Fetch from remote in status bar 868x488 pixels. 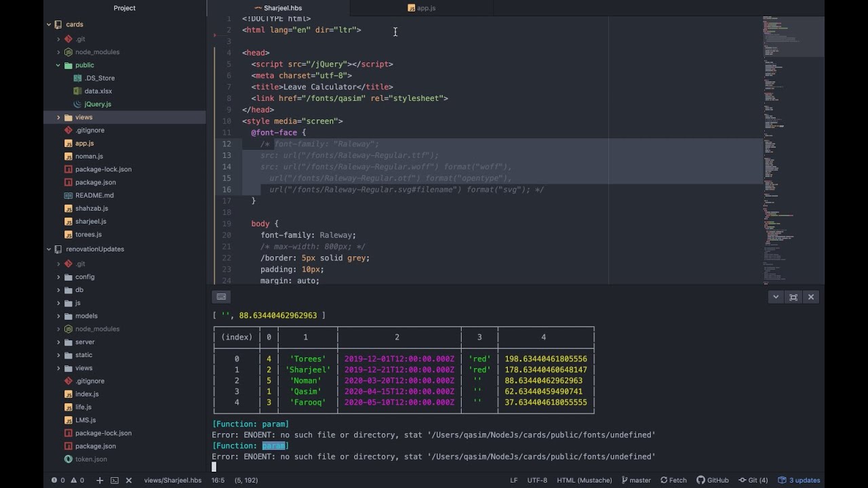pyautogui.click(x=673, y=480)
